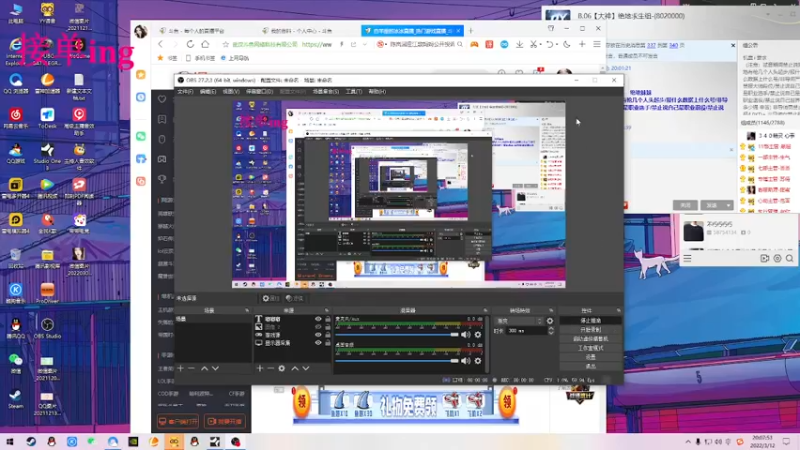Open browser hamburger menu
The image size is (800, 450).
[596, 44]
